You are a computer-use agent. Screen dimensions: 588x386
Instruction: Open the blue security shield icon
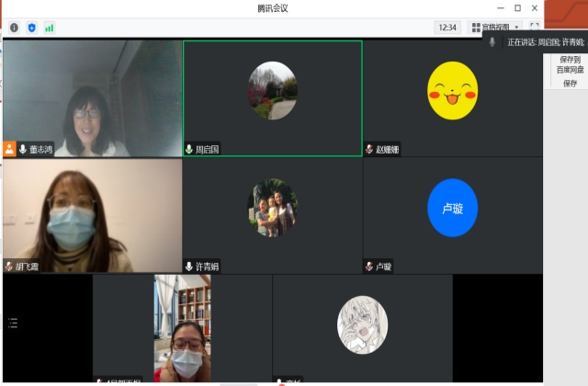click(31, 28)
